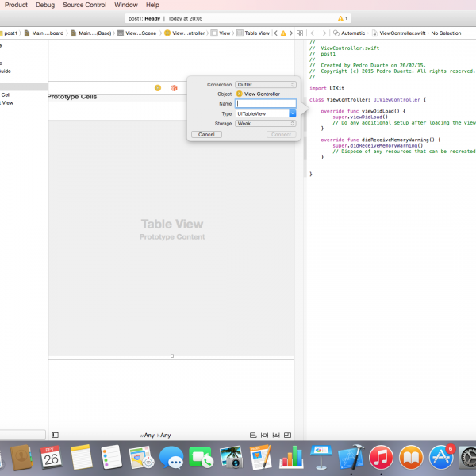Open the Storage Weak popup menu
The height and width of the screenshot is (476, 476).
pyautogui.click(x=266, y=123)
